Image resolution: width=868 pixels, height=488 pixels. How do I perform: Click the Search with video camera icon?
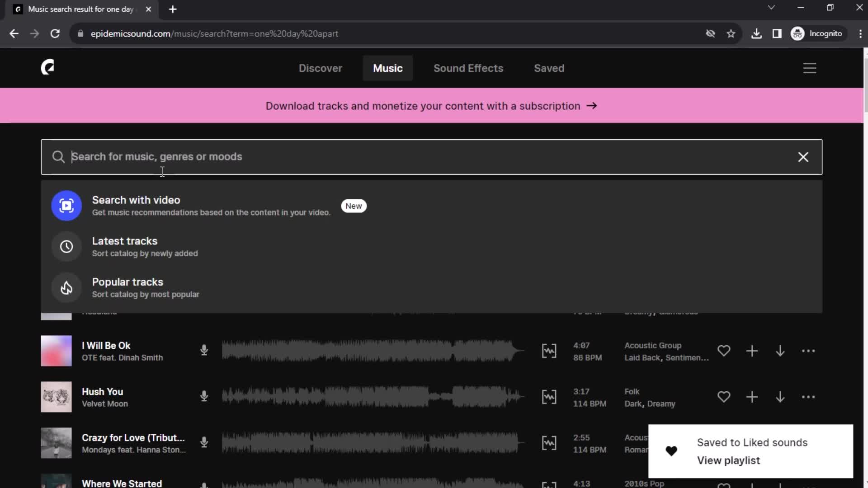pos(66,205)
